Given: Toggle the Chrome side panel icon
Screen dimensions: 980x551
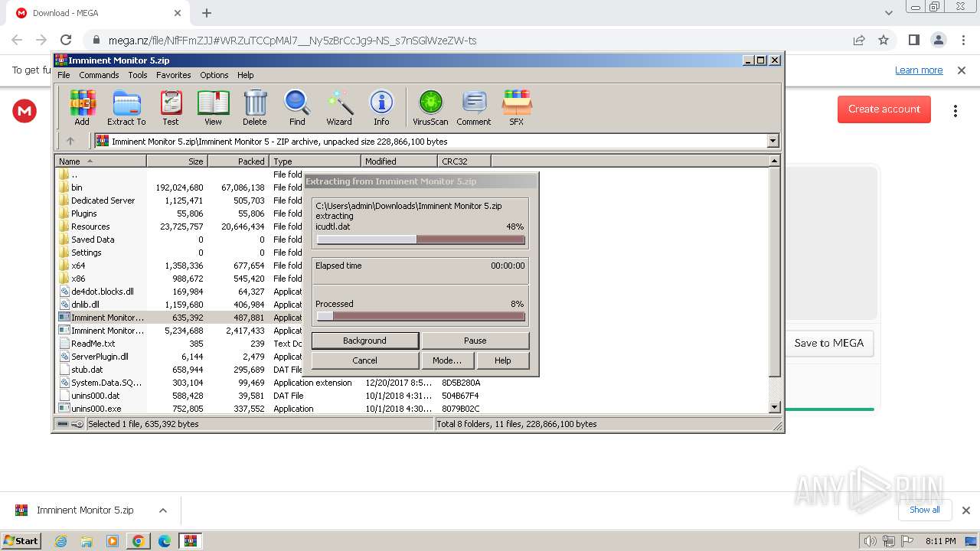Looking at the screenshot, I should [x=913, y=40].
